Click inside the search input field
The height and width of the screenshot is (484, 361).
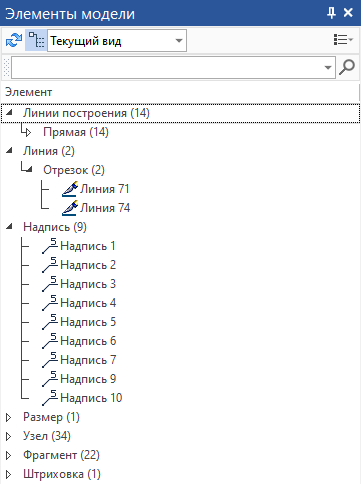pos(167,68)
